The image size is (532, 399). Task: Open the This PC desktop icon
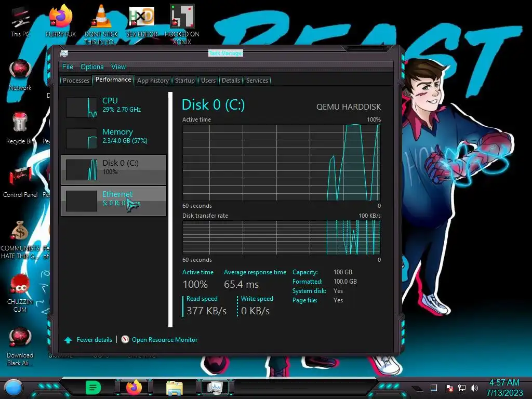20,22
